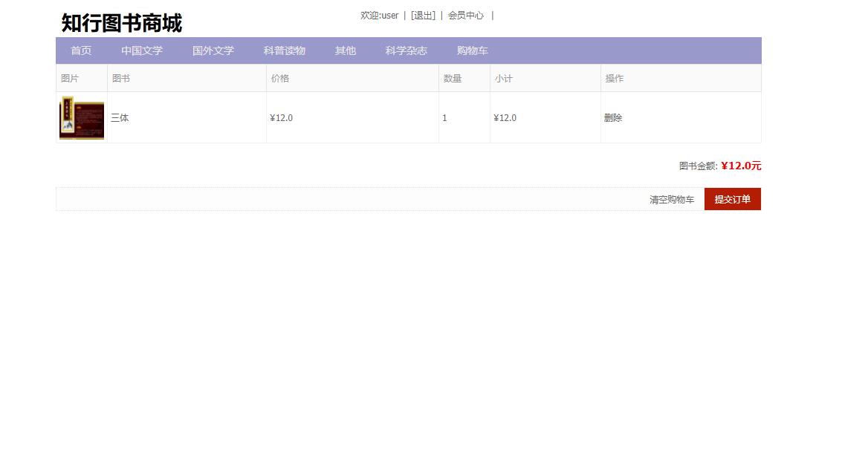Open the 购物车 shopping cart page
Image resolution: width=868 pixels, height=476 pixels.
click(473, 50)
